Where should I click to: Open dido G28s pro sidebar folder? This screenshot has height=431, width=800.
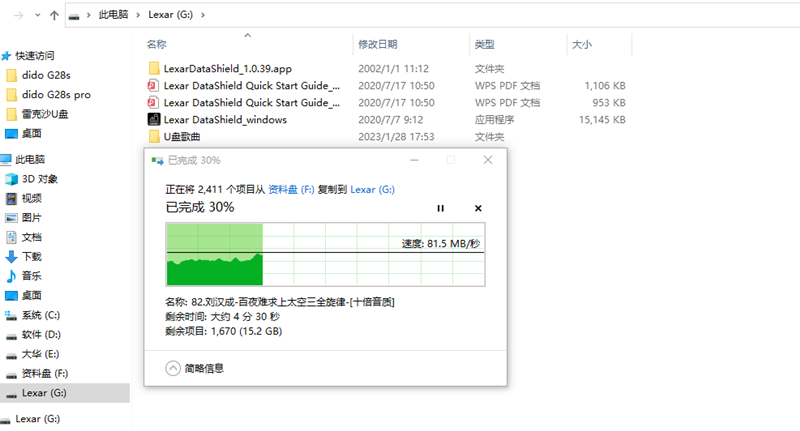click(x=56, y=94)
